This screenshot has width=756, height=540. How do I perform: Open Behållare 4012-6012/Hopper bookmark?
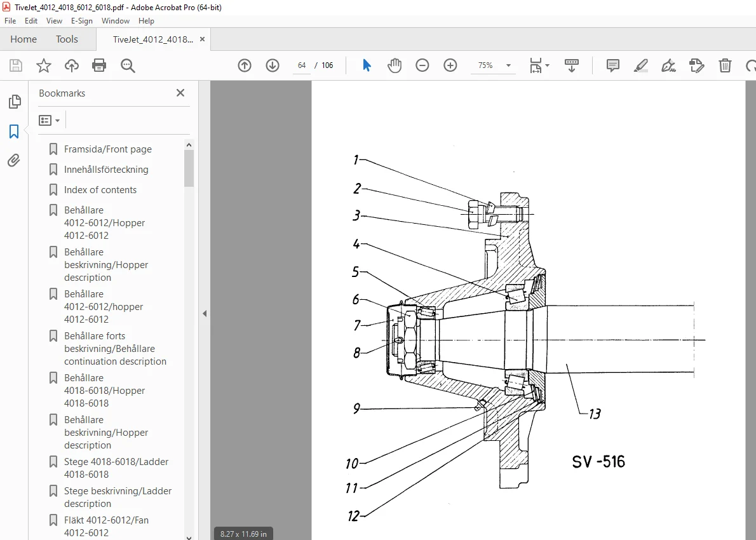(x=105, y=223)
